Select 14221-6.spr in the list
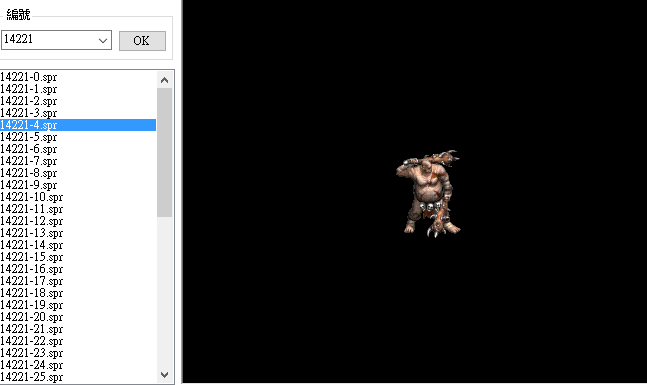Screen dimensions: 647x385 (x=78, y=149)
